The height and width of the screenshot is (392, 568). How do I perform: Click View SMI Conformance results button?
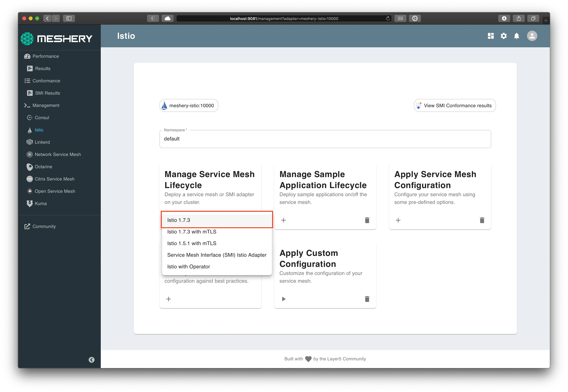[454, 106]
